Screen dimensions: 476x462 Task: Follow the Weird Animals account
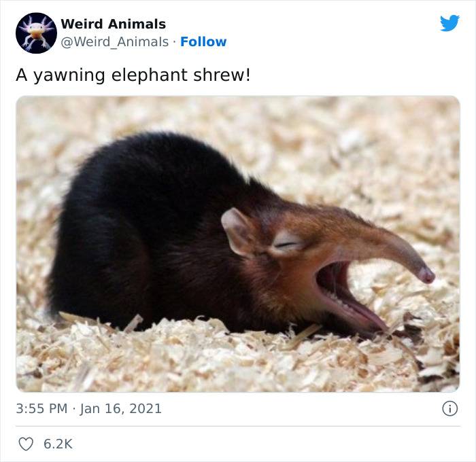tap(203, 41)
